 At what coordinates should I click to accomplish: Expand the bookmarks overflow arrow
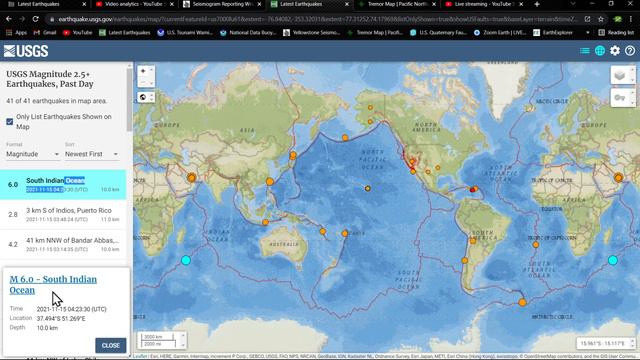[x=588, y=33]
